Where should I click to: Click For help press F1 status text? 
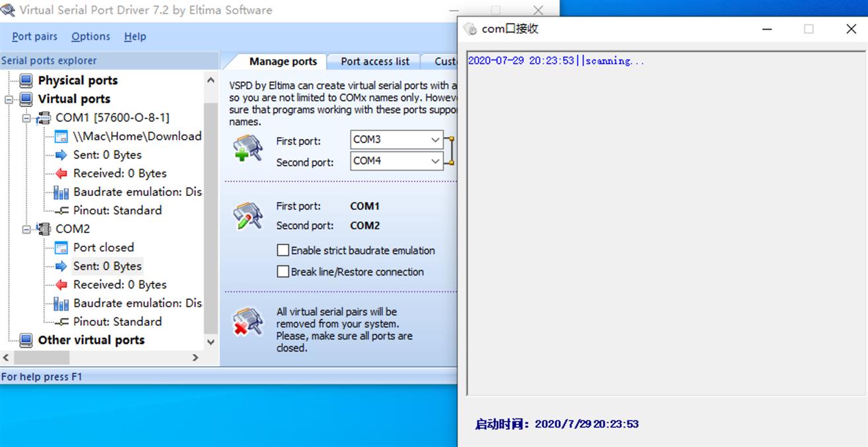pyautogui.click(x=42, y=376)
